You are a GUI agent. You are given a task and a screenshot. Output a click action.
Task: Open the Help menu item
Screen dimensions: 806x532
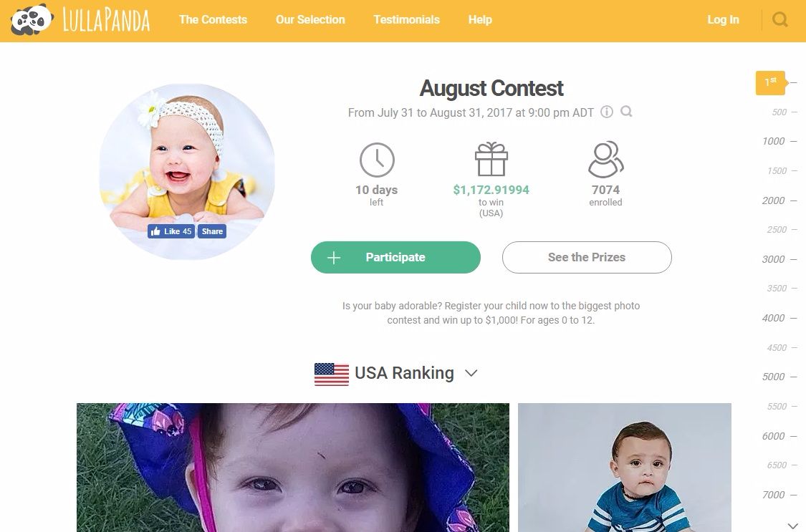(x=479, y=19)
